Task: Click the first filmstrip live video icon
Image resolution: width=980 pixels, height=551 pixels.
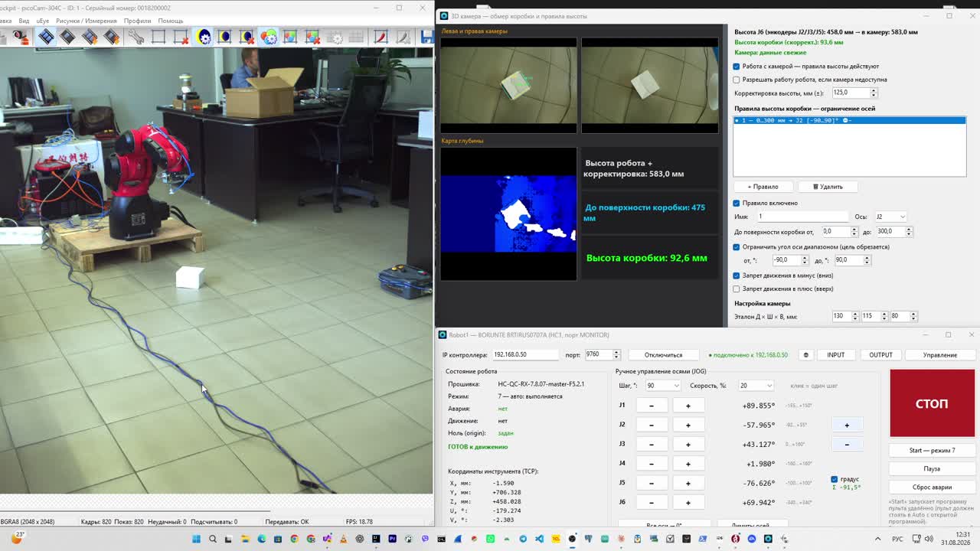Action: click(46, 36)
